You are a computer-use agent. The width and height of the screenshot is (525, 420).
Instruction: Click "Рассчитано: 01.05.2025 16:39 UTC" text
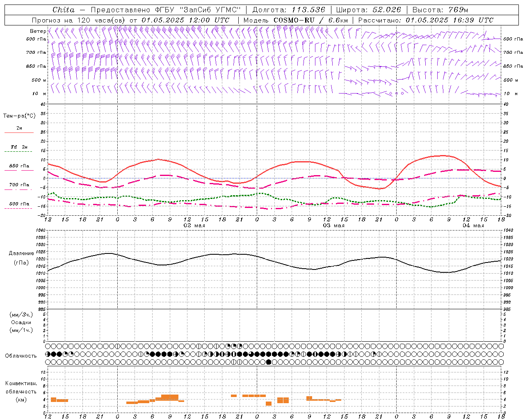point(426,20)
